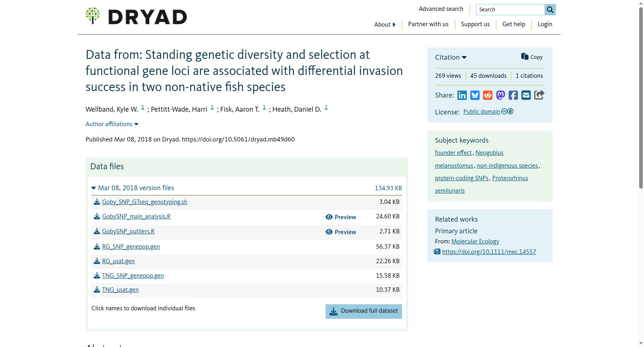Image resolution: width=644 pixels, height=347 pixels.
Task: Open GobySNP_outliers.R file link
Action: (128, 231)
